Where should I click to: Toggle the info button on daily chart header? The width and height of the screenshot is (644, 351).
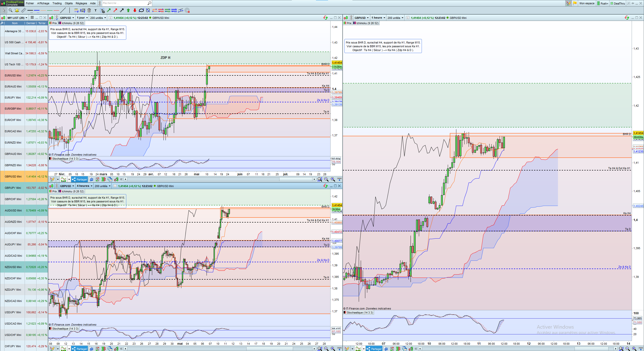(110, 18)
